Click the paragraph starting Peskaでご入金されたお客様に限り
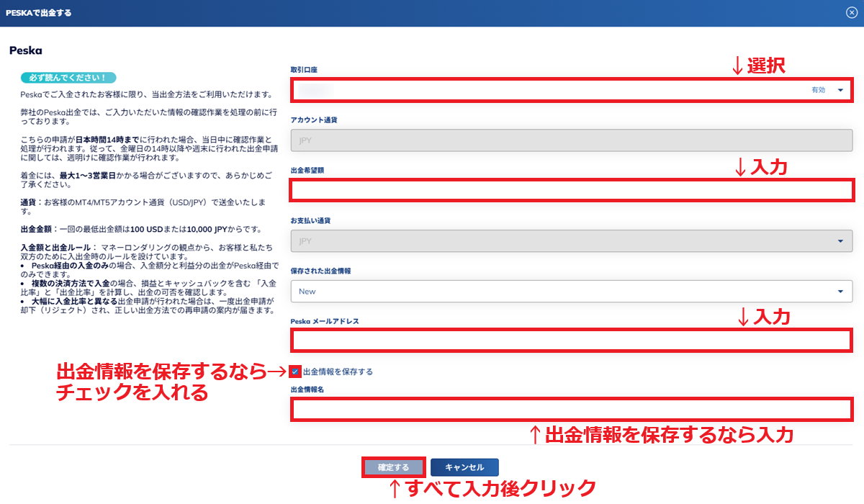This screenshot has height=504, width=864. point(147,94)
